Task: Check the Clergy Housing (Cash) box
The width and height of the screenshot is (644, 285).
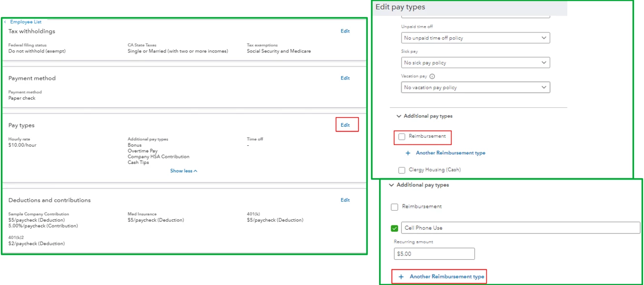Action: [402, 170]
